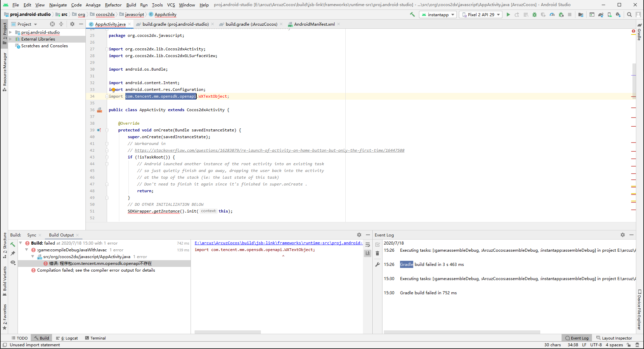Open Event Log wrench settings
644x349 pixels.
(x=377, y=264)
